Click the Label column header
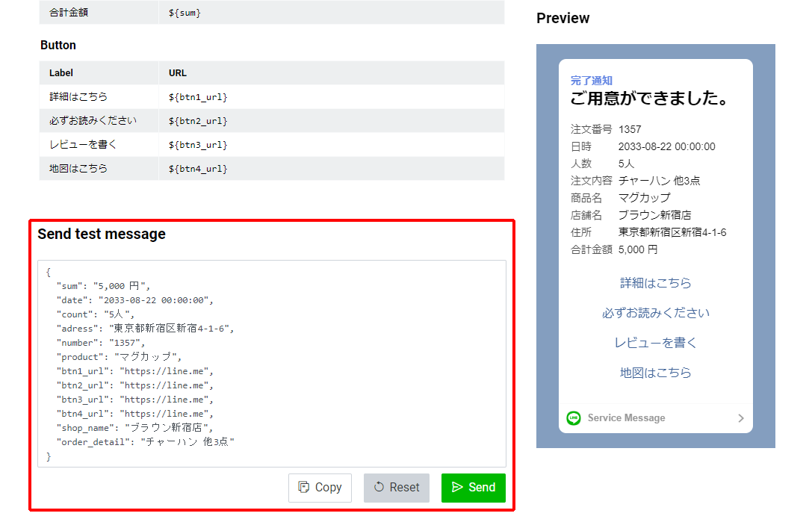The image size is (812, 528). (x=61, y=73)
